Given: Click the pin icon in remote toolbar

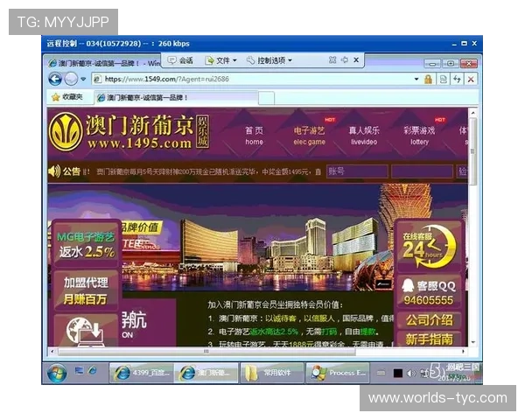Looking at the screenshot, I should (x=345, y=60).
